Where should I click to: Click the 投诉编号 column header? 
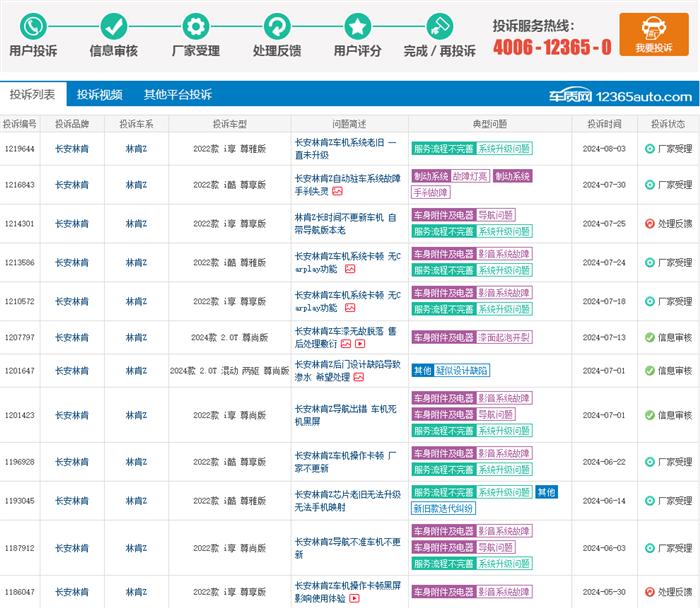(20, 124)
